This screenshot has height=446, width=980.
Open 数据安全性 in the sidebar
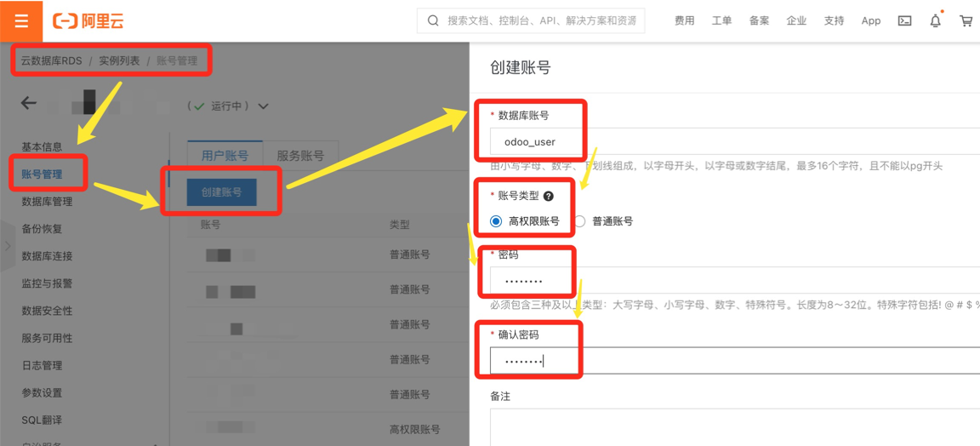tap(47, 311)
